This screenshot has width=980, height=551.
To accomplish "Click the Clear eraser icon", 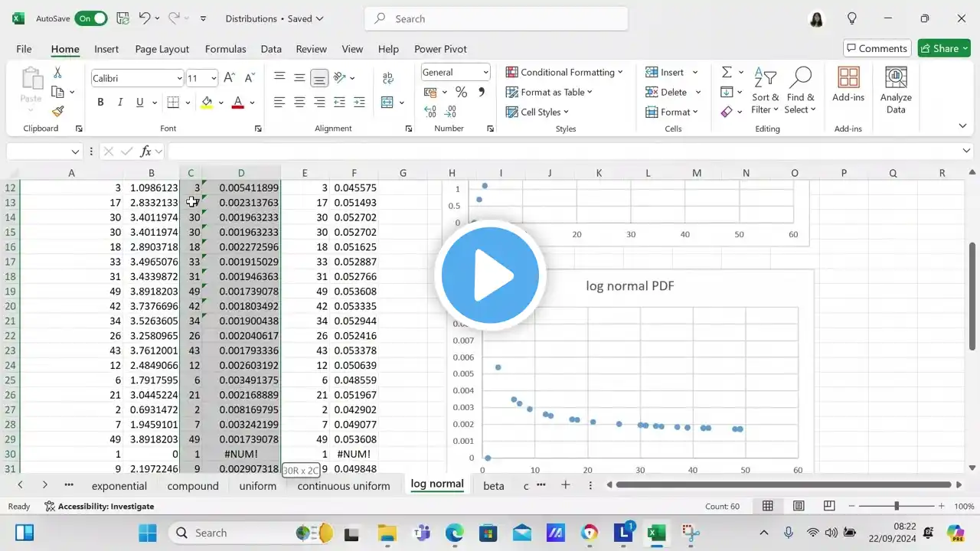I will click(x=727, y=112).
